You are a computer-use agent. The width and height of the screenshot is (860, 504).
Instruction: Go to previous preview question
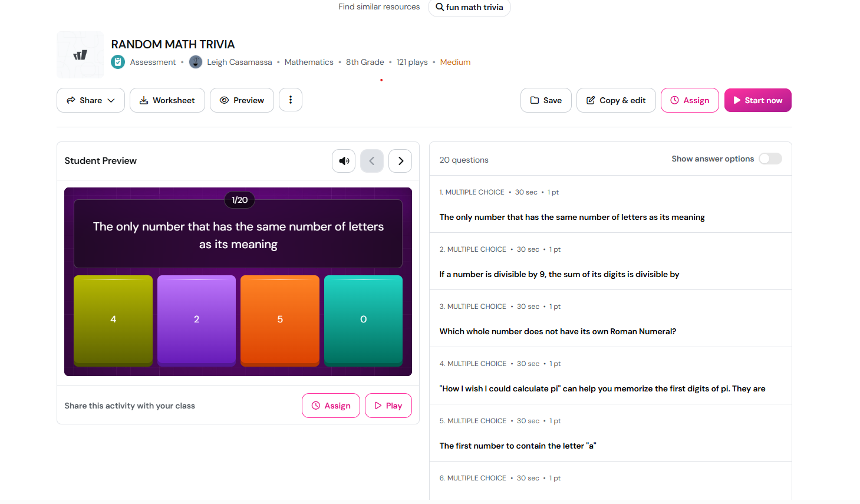[372, 161]
